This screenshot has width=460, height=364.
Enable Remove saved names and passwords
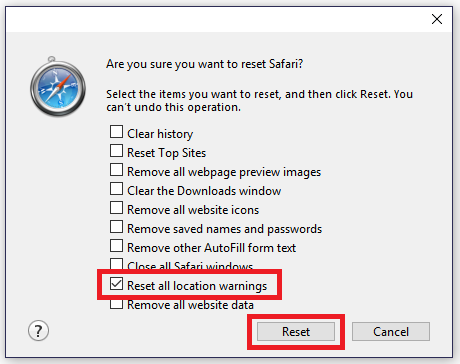[116, 227]
